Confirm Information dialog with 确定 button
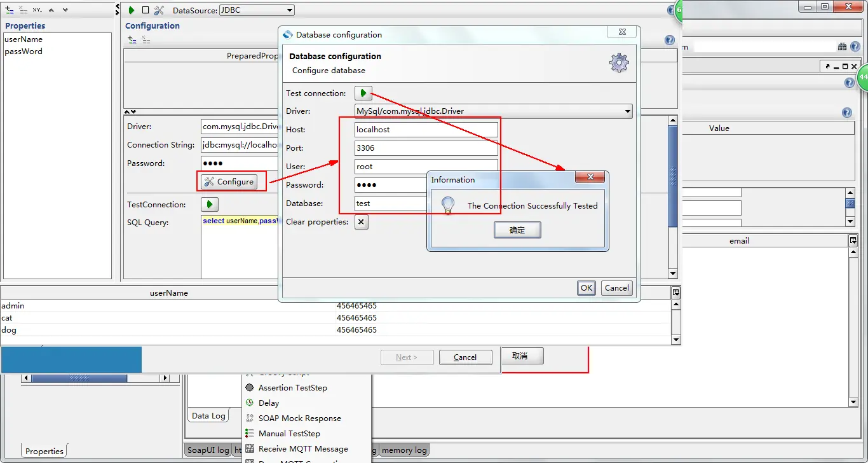The height and width of the screenshot is (463, 868). [x=517, y=230]
